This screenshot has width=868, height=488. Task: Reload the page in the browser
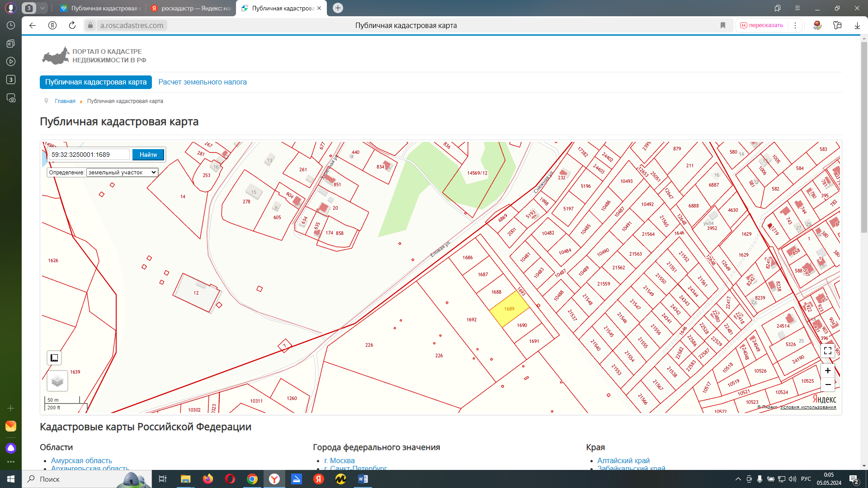[72, 25]
